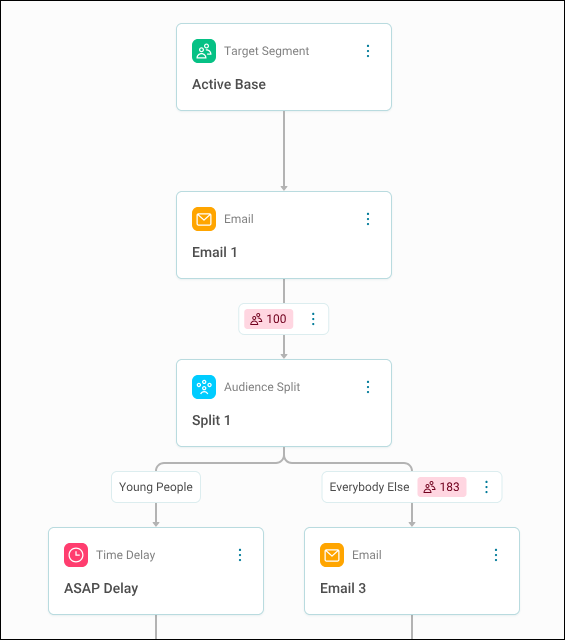Image resolution: width=565 pixels, height=640 pixels.
Task: Select the ASAP Delay node title
Action: [x=101, y=589]
